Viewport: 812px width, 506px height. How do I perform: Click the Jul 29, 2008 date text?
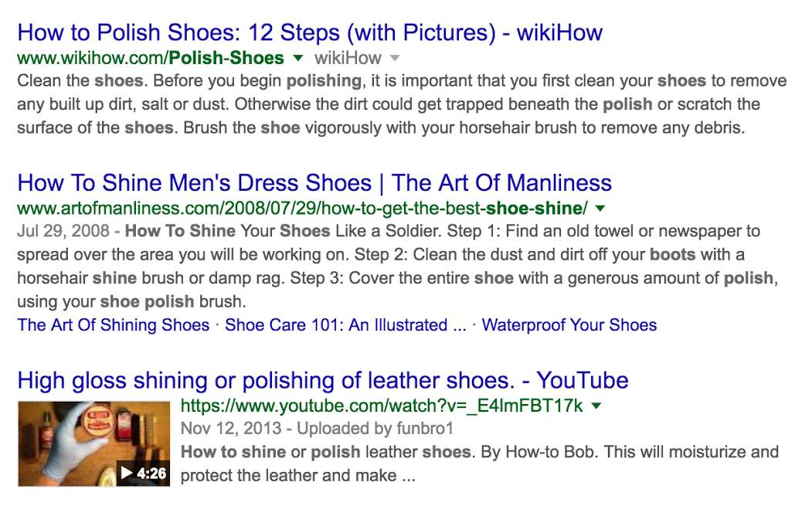[x=63, y=230]
